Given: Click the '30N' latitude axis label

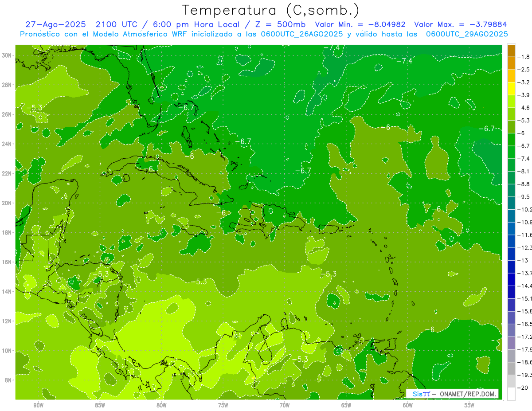Looking at the screenshot, I should coord(7,55).
